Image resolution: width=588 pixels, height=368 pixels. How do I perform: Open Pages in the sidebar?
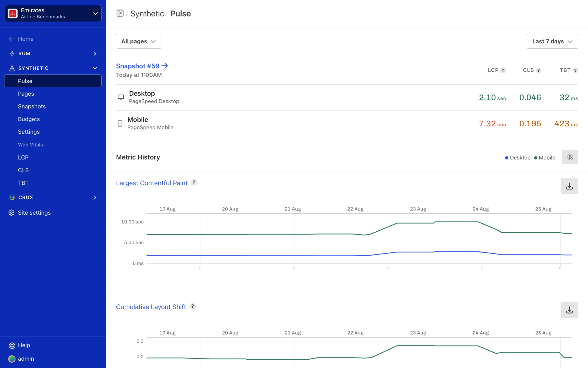point(26,94)
